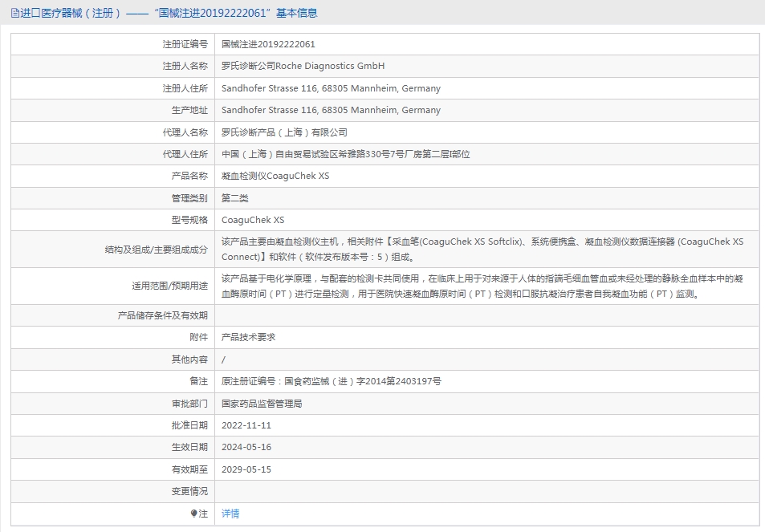Click the 罗氏诊断产品（上海）有限公司 value

coord(284,132)
